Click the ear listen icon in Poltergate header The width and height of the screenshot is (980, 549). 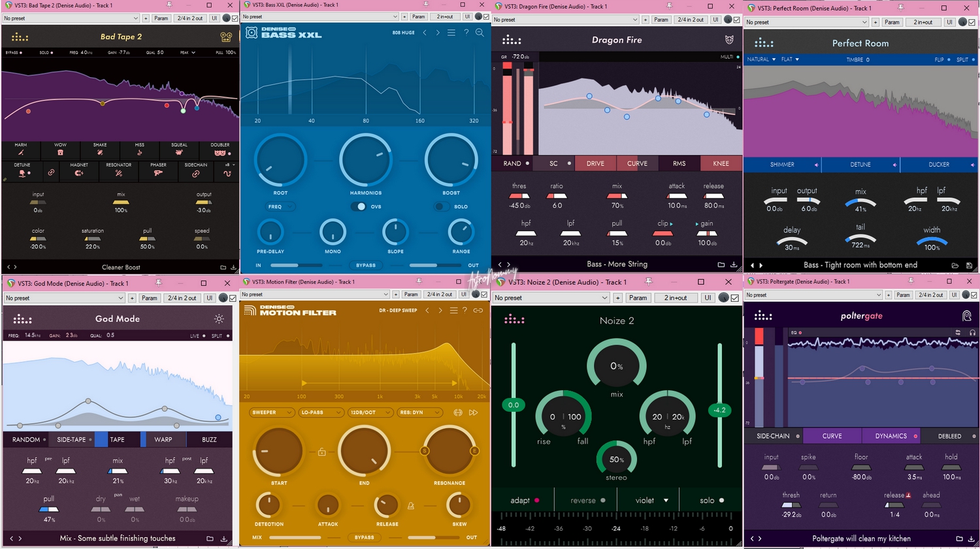(x=967, y=316)
